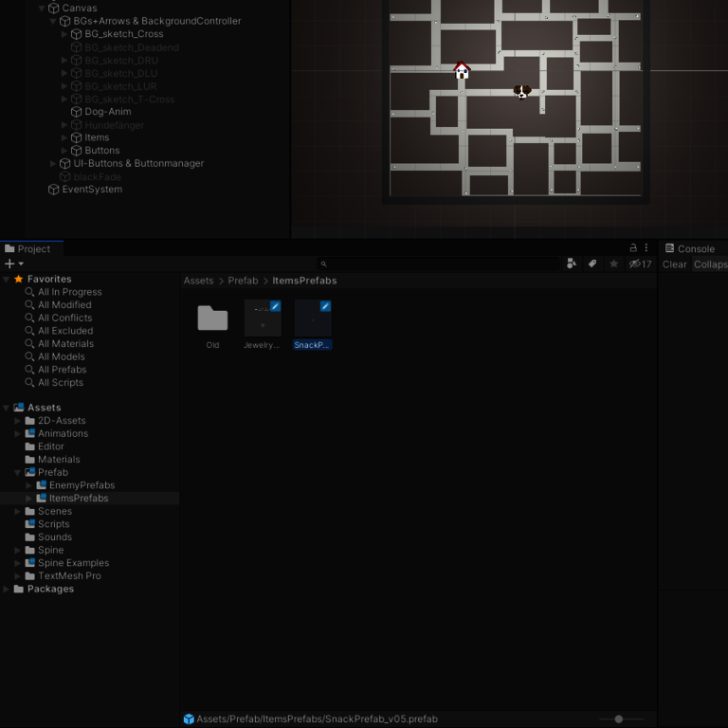The image size is (728, 728).
Task: Collapse the Canvas hierarchy node
Action: tap(42, 9)
